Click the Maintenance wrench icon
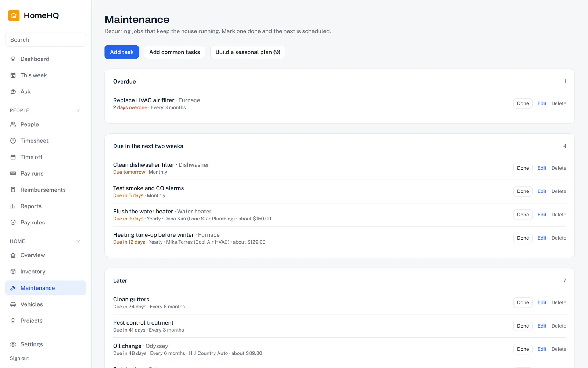 13,288
